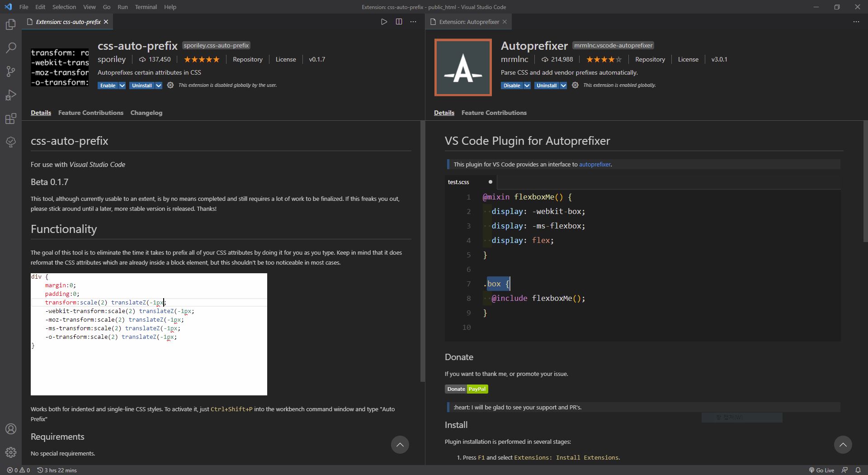Open Autoprefixer extension settings gear

click(574, 85)
